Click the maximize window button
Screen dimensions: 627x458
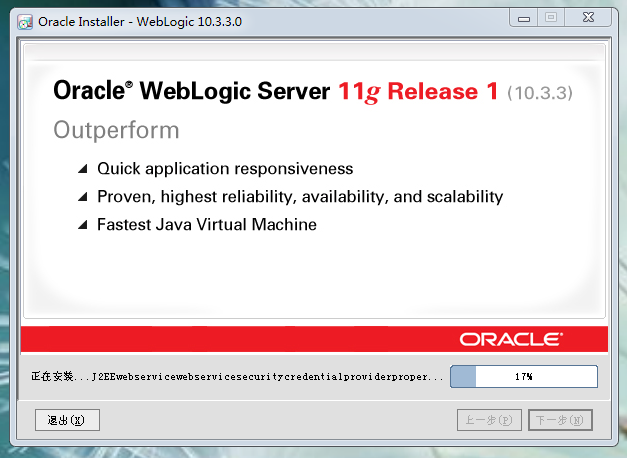click(x=551, y=18)
